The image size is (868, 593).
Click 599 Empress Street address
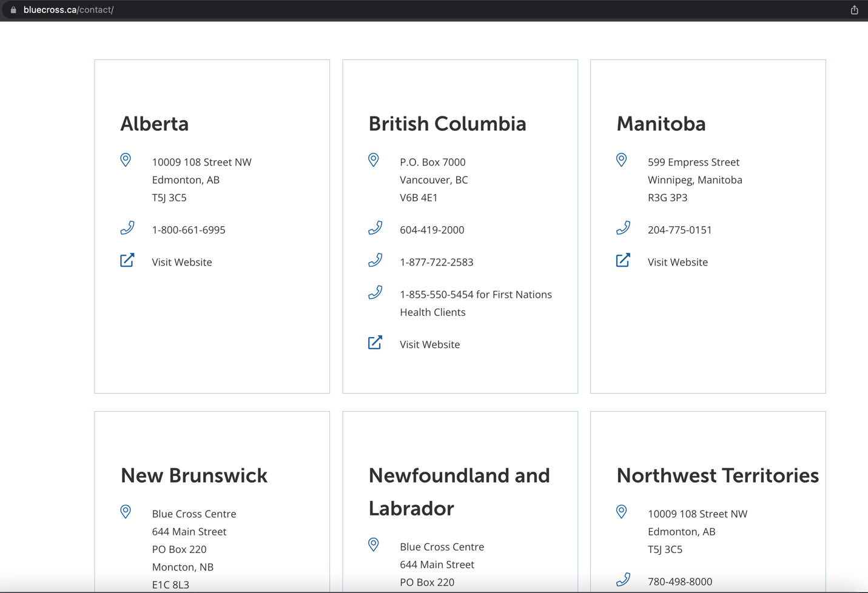[693, 162]
